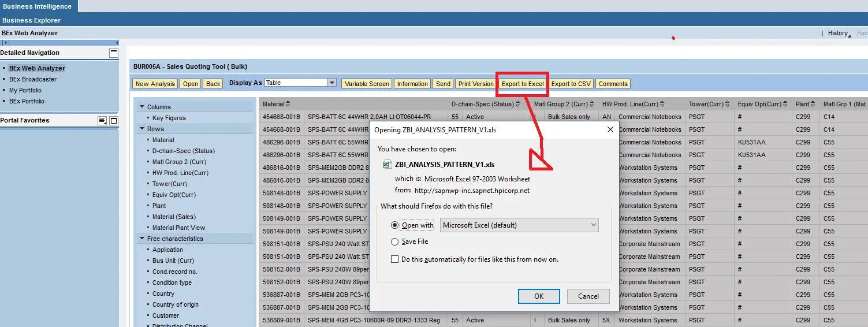Select Plant in the Rows list

(x=159, y=206)
